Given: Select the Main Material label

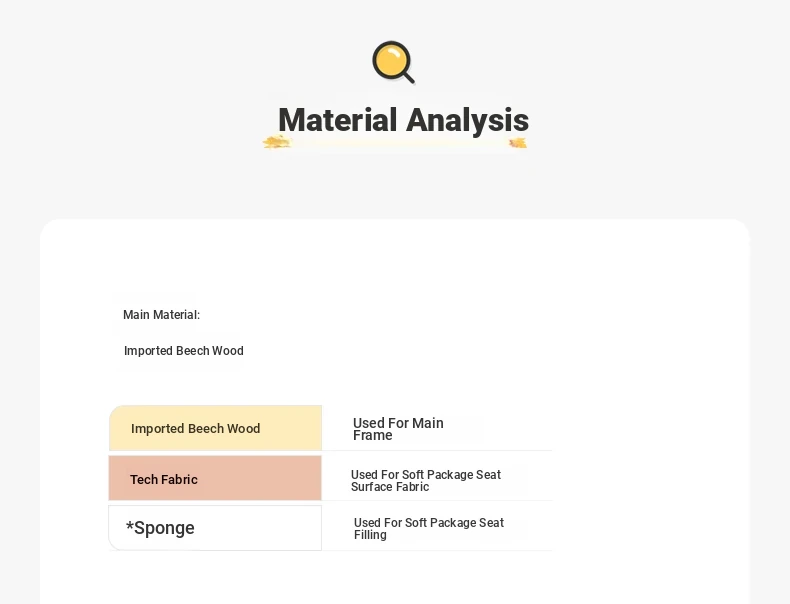Looking at the screenshot, I should coord(161,315).
